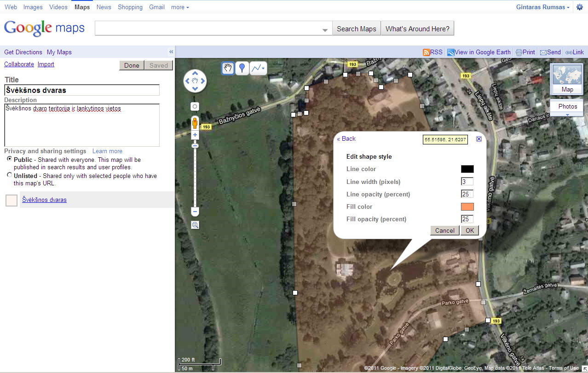Expand the Photos layer dropdown
The image size is (588, 373).
[x=567, y=115]
